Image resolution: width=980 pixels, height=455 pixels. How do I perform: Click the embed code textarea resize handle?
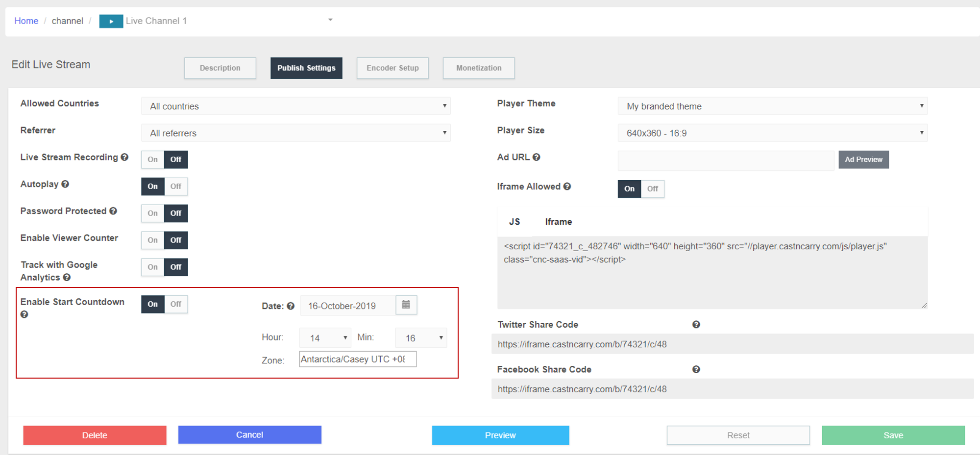point(924,306)
